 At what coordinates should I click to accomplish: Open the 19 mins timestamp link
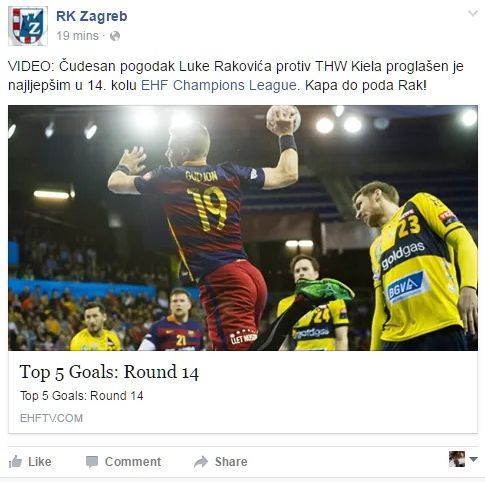(77, 36)
